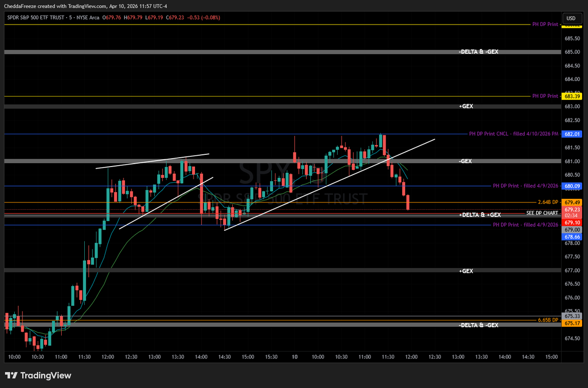Click the 679.23 current price label
The image size is (588, 388).
tap(572, 209)
